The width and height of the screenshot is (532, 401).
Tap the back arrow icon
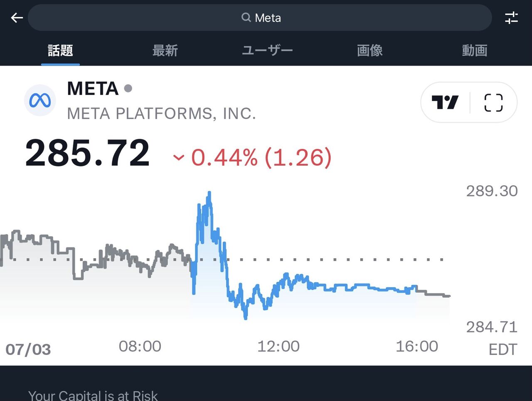point(17,18)
